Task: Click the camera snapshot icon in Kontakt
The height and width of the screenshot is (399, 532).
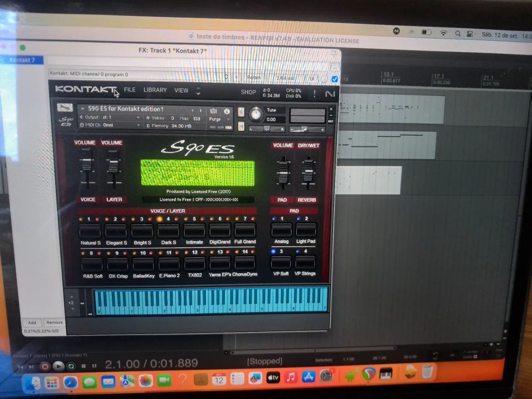Action: [x=214, y=111]
